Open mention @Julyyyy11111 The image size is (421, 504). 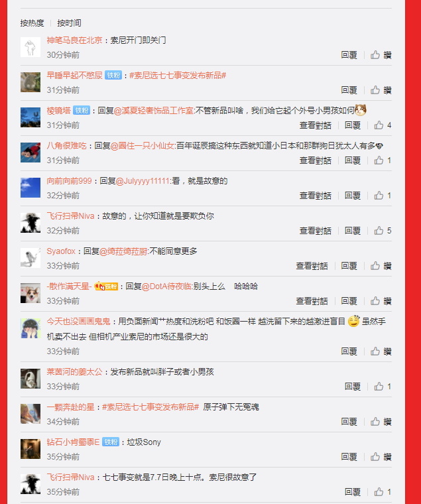click(143, 181)
